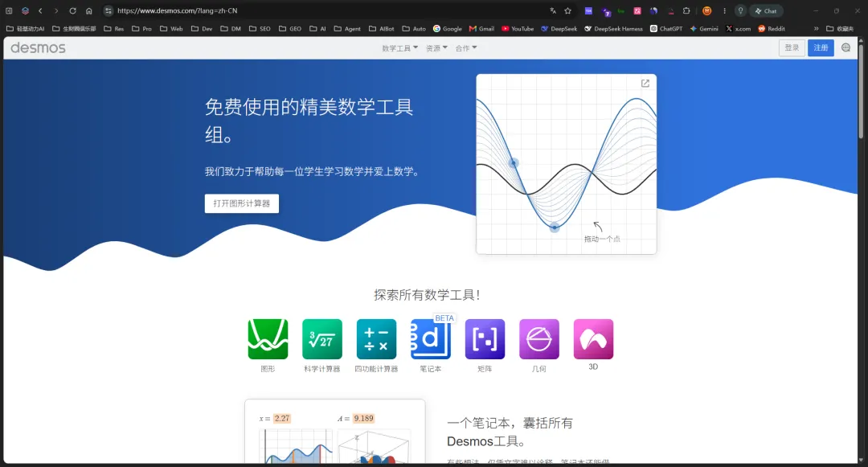The image size is (868, 467).
Task: Expand the 资源 menu
Action: tap(436, 48)
